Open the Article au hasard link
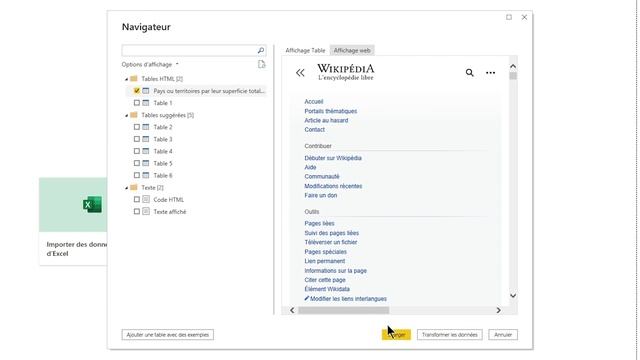Viewport: 640px width, 360px height. [326, 120]
